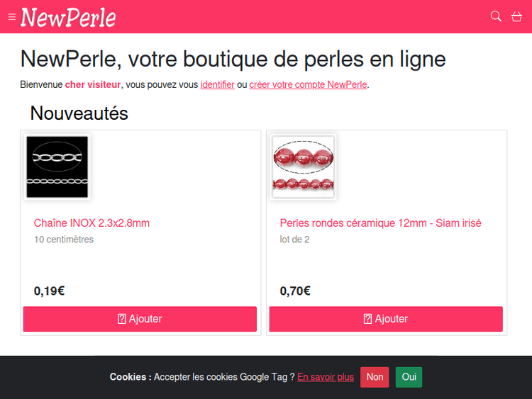Click the 'Nouveautés' section heading
532x399 pixels.
[79, 113]
